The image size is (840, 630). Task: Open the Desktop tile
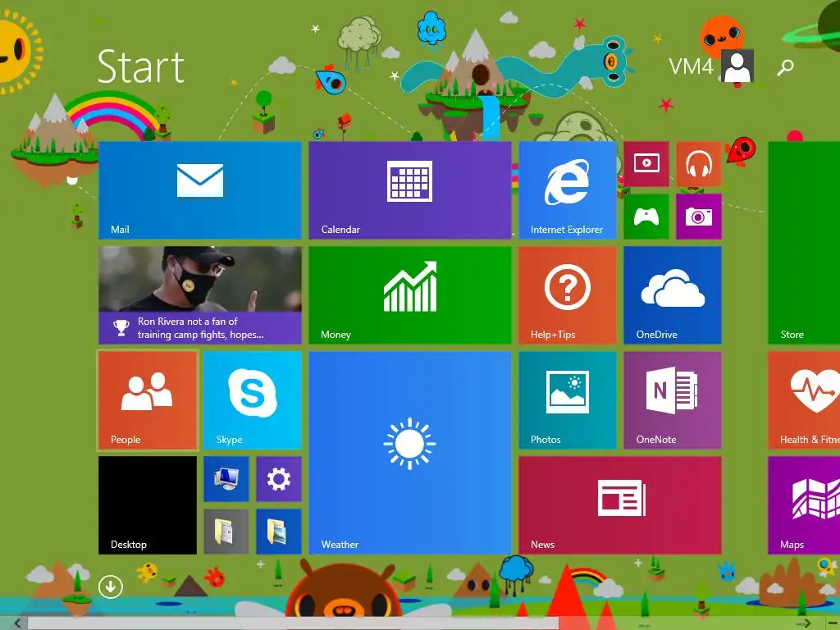(x=148, y=505)
